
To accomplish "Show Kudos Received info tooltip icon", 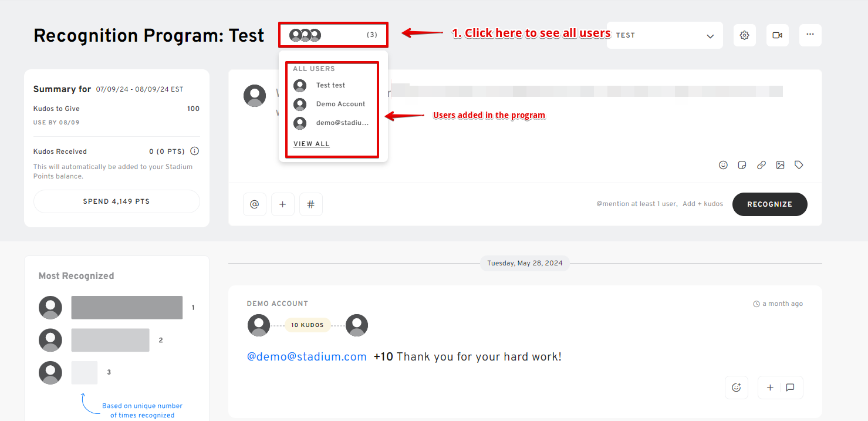I will [195, 151].
